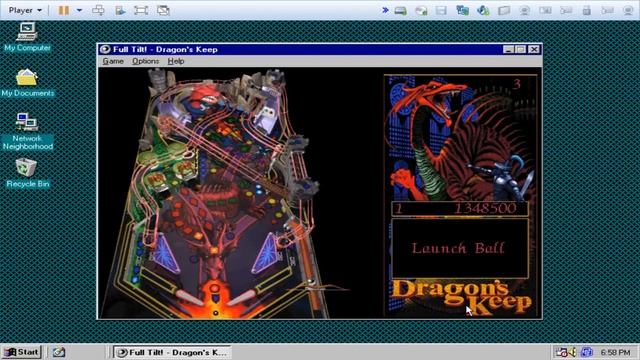Click the Launch Ball message
This screenshot has height=360, width=640.
pyautogui.click(x=458, y=248)
